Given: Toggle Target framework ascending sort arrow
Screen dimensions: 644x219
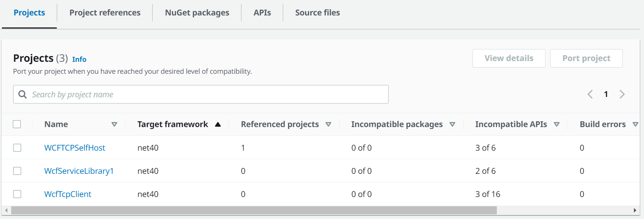Looking at the screenshot, I should click(x=218, y=124).
